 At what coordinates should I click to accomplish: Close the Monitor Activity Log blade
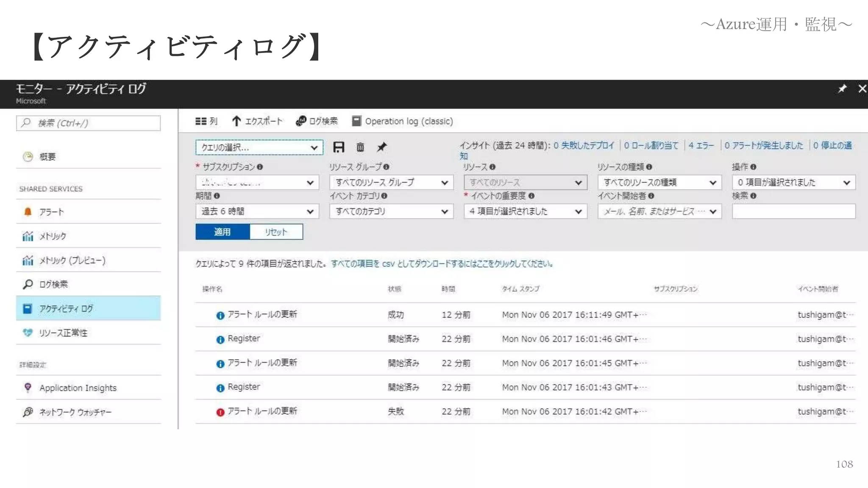862,89
